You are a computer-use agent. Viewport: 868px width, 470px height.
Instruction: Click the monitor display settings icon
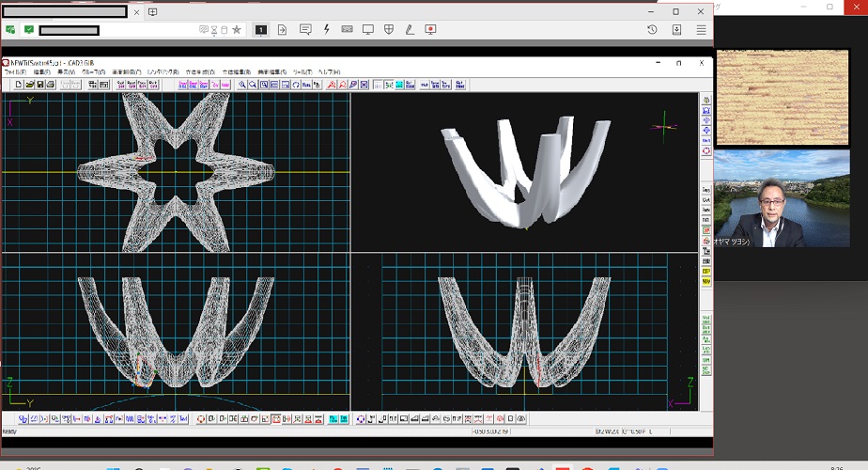click(x=368, y=30)
